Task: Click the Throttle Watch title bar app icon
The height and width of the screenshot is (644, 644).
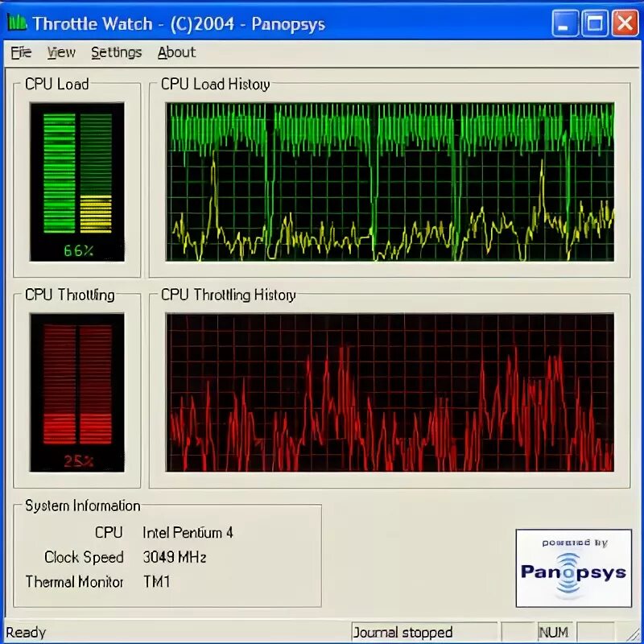Action: (x=17, y=23)
